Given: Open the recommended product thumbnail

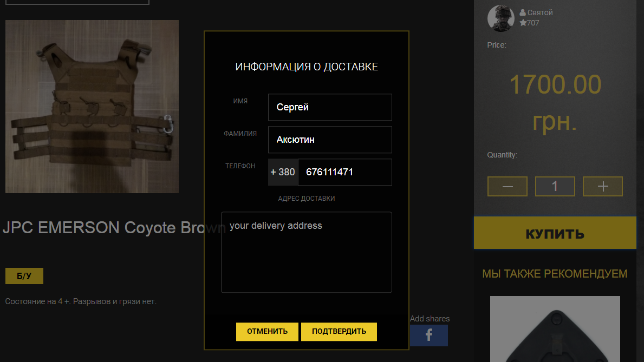Looking at the screenshot, I should coord(555,329).
